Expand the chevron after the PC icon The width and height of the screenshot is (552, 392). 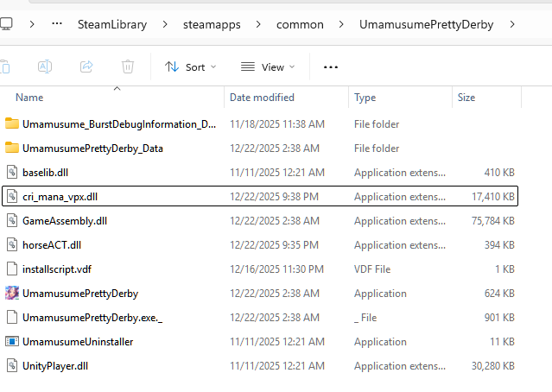[32, 24]
